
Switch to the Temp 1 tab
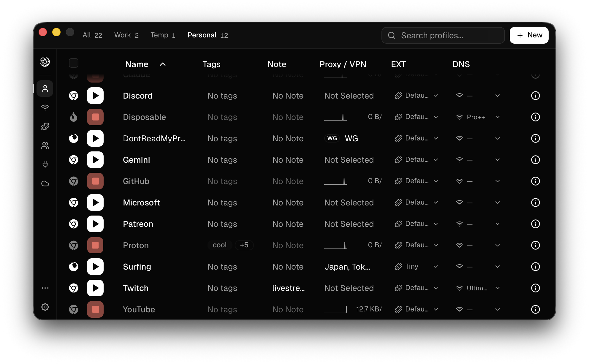(x=163, y=35)
